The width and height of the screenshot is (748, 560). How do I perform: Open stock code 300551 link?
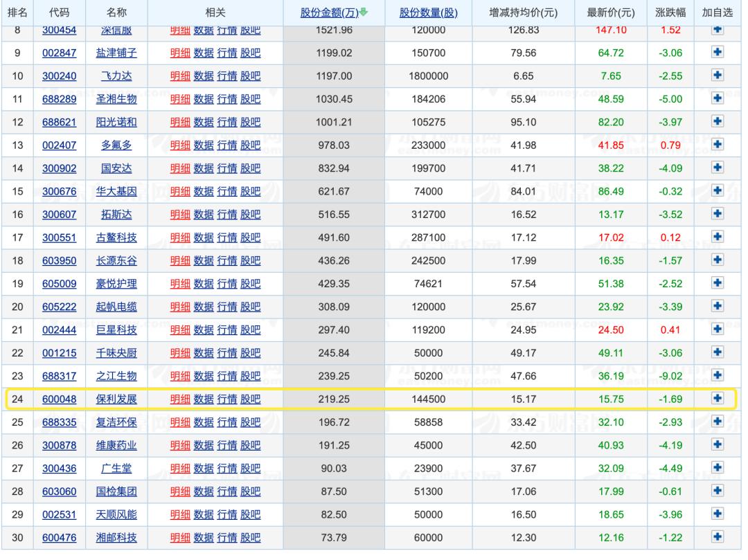pyautogui.click(x=59, y=238)
